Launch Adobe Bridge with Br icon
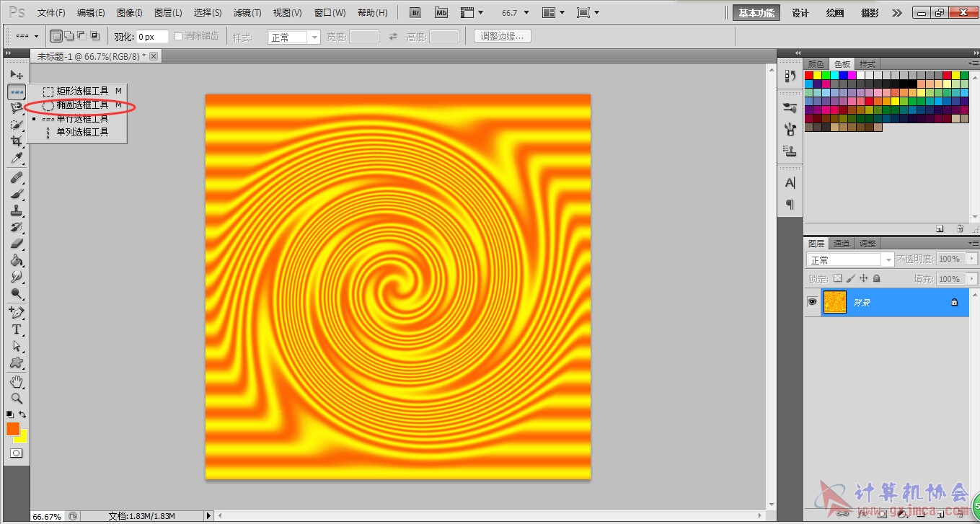980x524 pixels. click(x=415, y=13)
